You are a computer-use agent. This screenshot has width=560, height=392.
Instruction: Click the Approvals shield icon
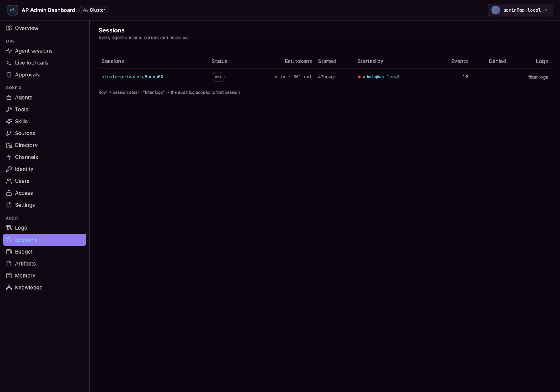tap(9, 75)
